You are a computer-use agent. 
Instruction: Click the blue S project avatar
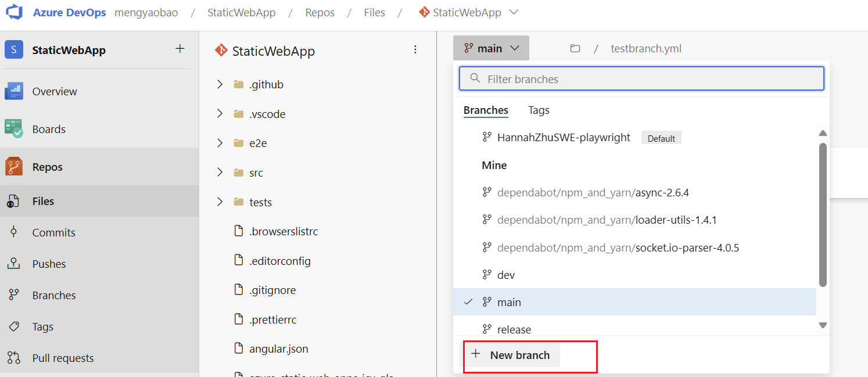click(x=14, y=50)
